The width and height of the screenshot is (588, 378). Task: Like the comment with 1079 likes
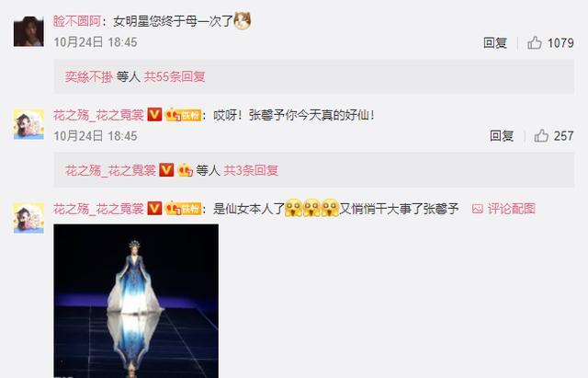click(535, 43)
